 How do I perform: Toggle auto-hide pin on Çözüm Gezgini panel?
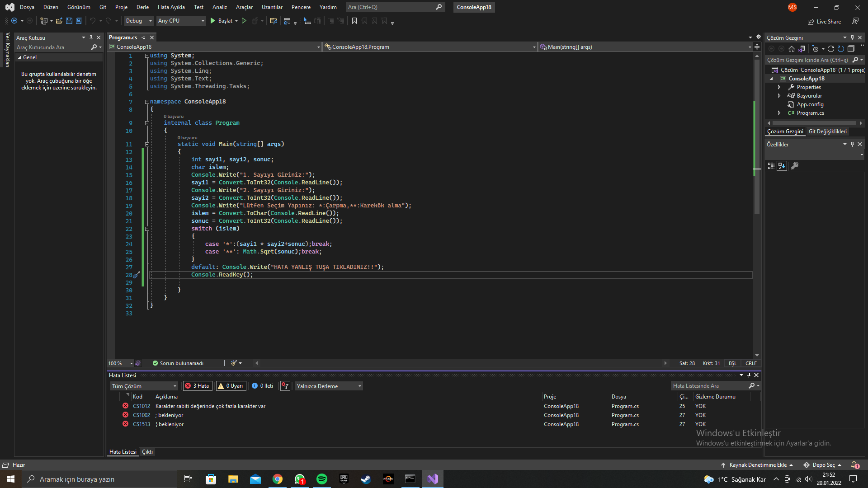852,38
